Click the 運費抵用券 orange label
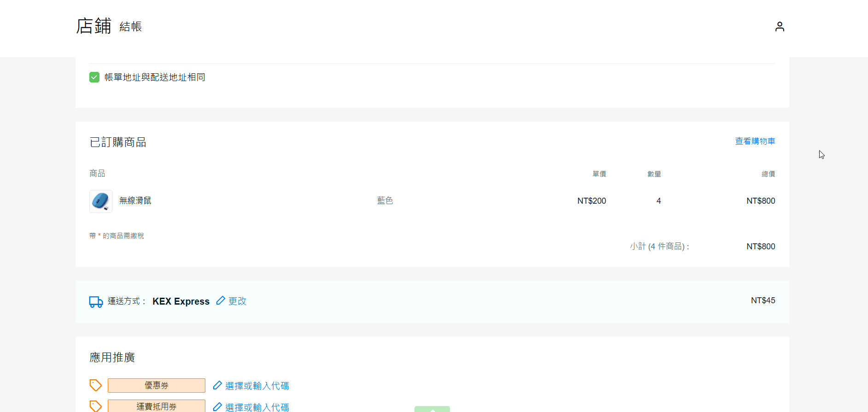This screenshot has width=868, height=412. [157, 406]
